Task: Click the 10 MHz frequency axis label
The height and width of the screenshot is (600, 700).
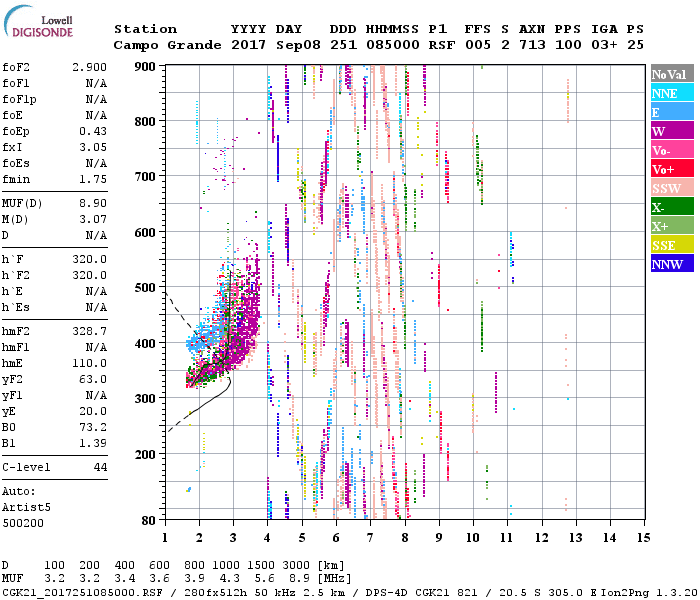Action: (x=473, y=538)
